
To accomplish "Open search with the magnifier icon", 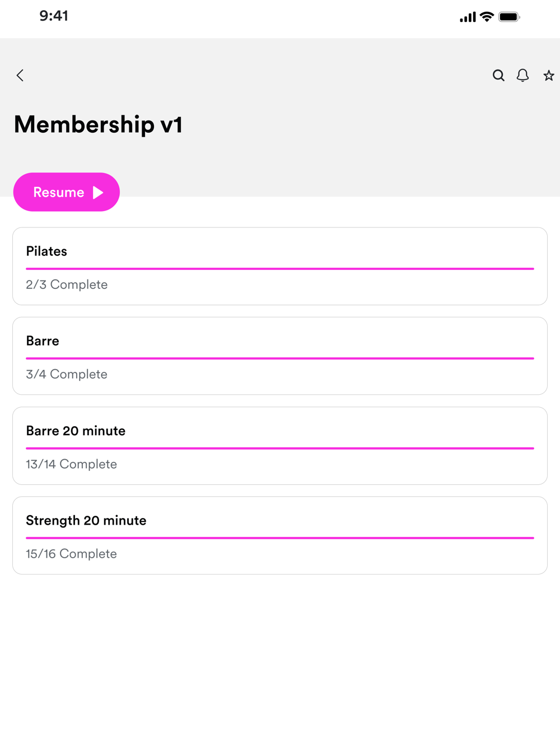I will click(498, 76).
